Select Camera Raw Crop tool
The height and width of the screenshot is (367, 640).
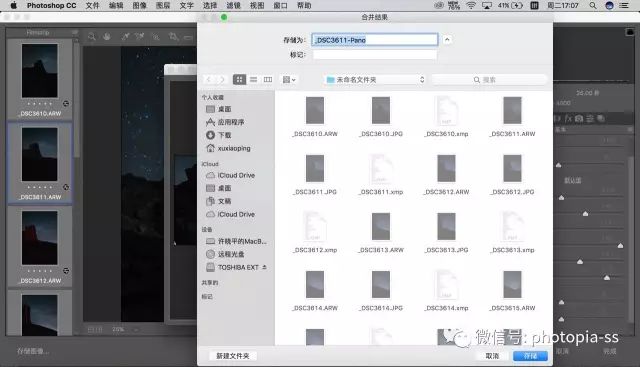[173, 37]
